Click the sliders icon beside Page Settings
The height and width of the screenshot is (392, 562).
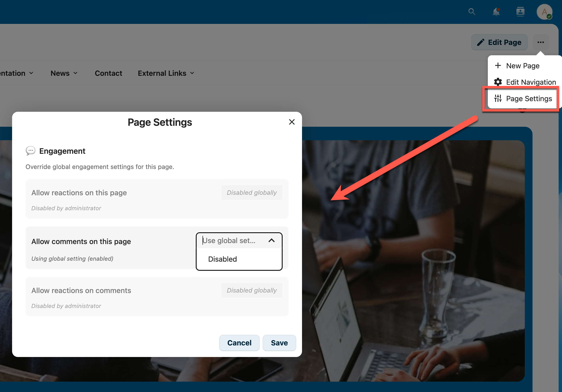pos(498,98)
